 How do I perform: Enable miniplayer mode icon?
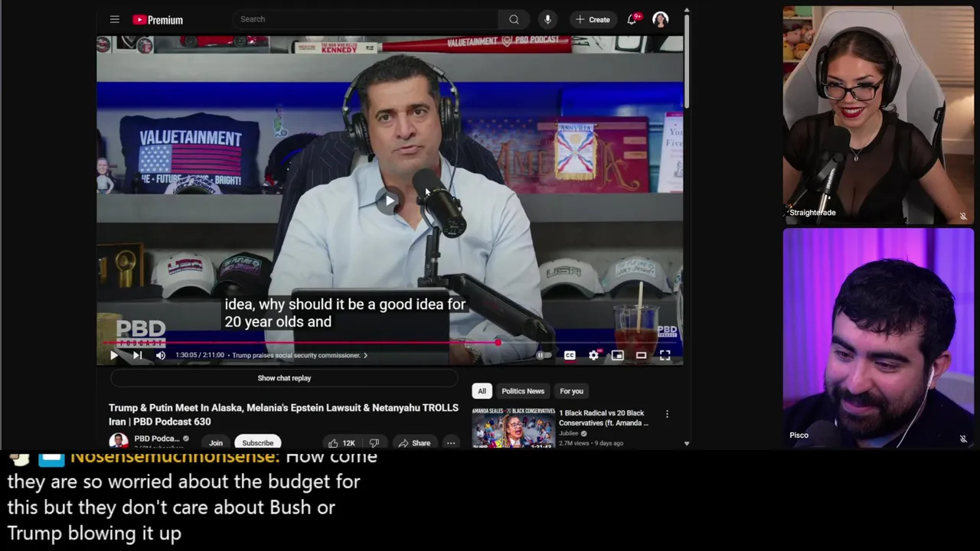pos(617,355)
